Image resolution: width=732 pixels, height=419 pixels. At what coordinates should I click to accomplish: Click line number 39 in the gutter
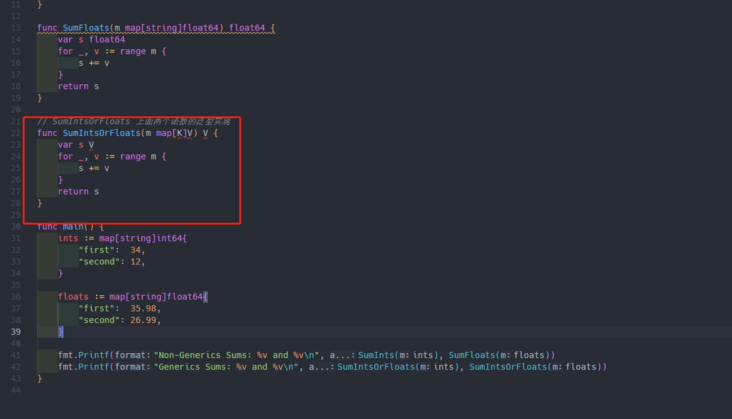16,332
